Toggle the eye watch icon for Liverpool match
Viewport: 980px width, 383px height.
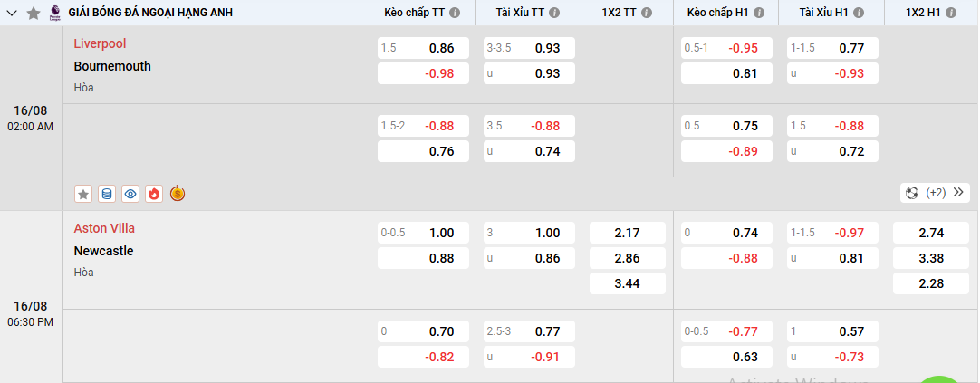(x=130, y=193)
